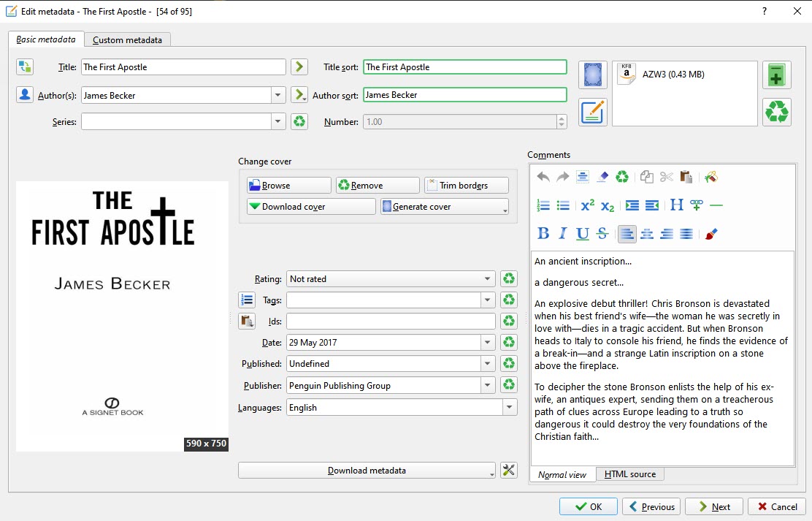Click the Title input field

point(183,67)
